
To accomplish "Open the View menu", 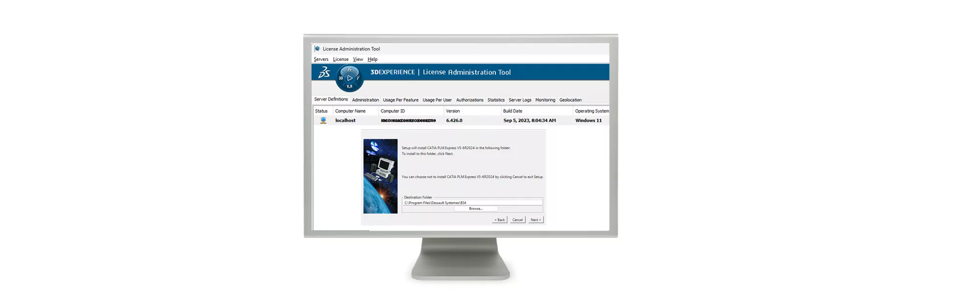I will coord(358,59).
